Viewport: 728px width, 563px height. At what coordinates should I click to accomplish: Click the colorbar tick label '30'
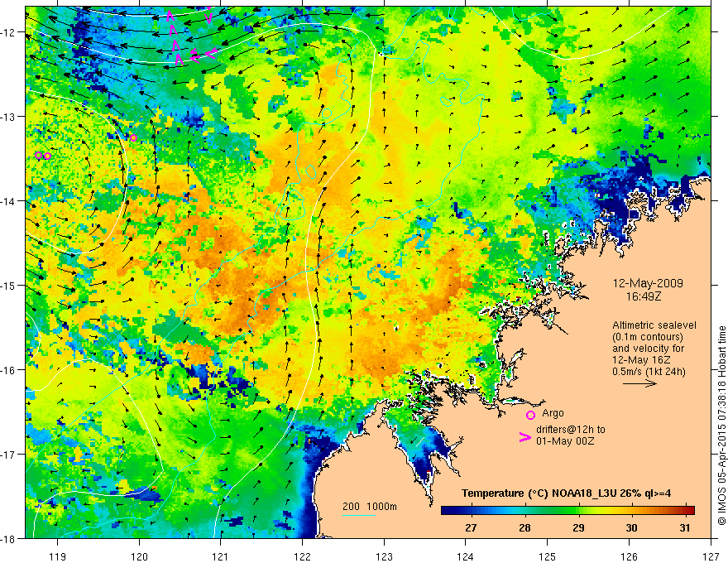(x=631, y=527)
